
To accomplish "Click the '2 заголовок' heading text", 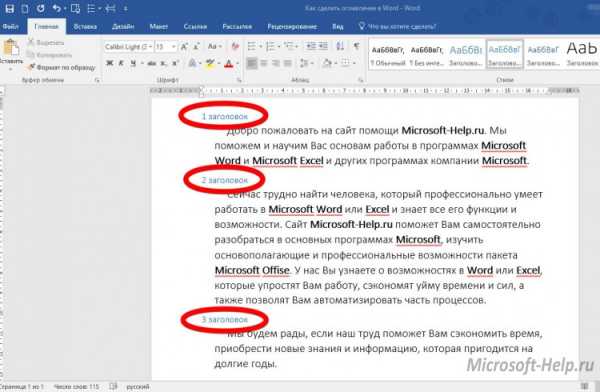I will pos(225,180).
